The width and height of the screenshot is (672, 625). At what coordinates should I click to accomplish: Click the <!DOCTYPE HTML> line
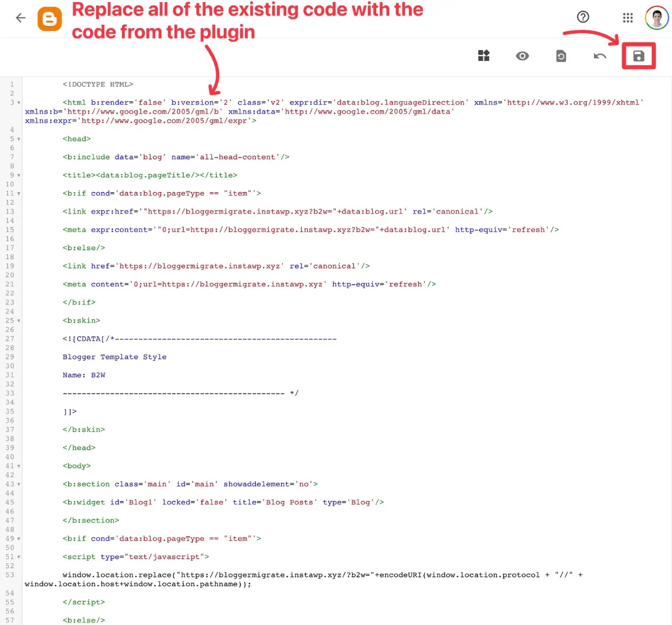tap(98, 84)
